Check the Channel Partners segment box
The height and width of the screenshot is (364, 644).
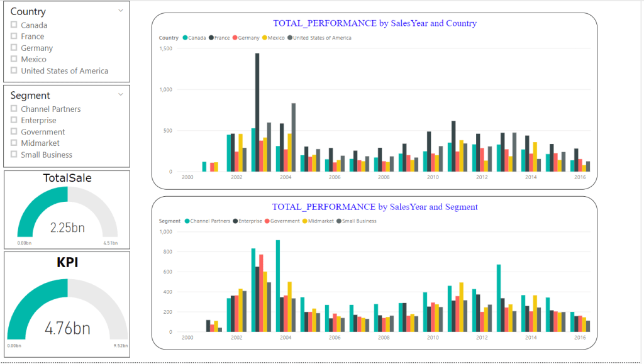tap(14, 109)
